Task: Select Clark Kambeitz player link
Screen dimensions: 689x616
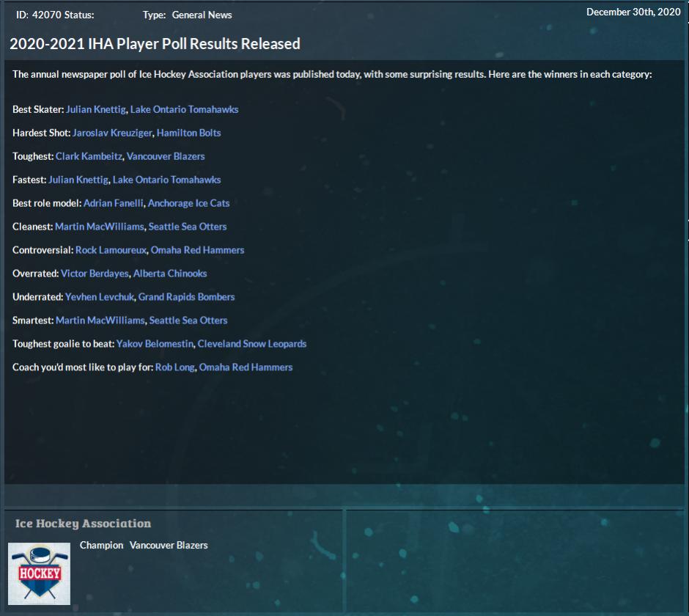Action: pyautogui.click(x=89, y=156)
